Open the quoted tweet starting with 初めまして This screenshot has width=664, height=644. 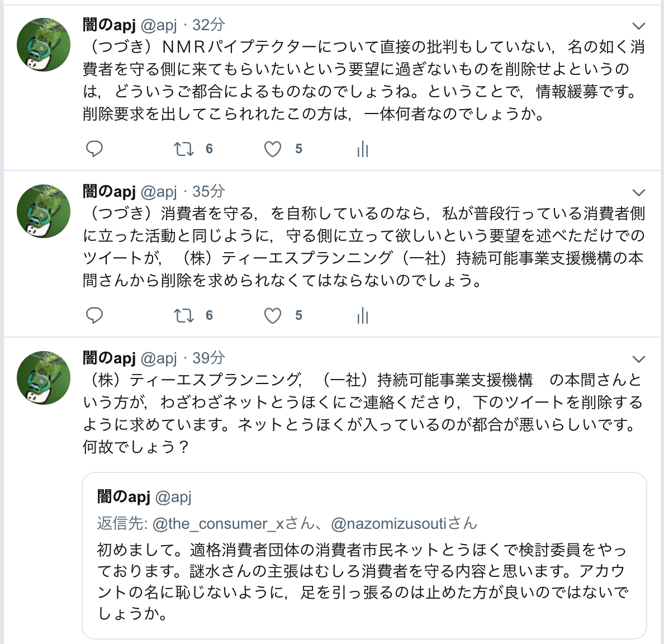(x=363, y=581)
